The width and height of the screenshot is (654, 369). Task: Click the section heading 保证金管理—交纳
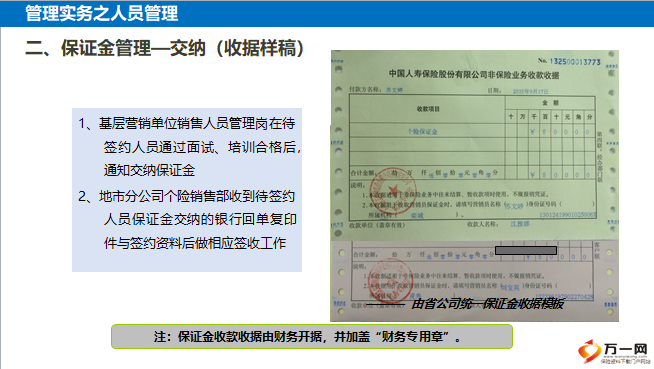coord(133,48)
